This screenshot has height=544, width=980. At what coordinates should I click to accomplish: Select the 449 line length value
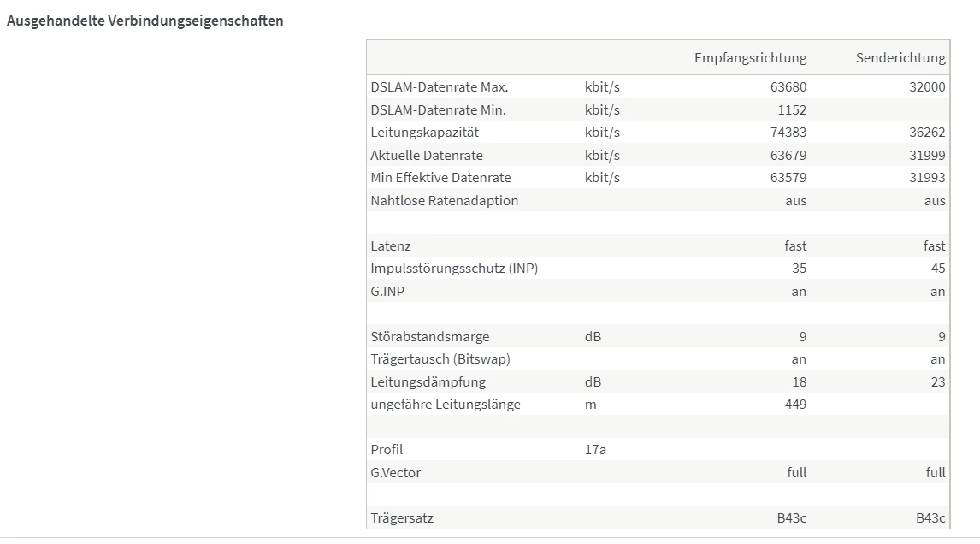(x=794, y=405)
